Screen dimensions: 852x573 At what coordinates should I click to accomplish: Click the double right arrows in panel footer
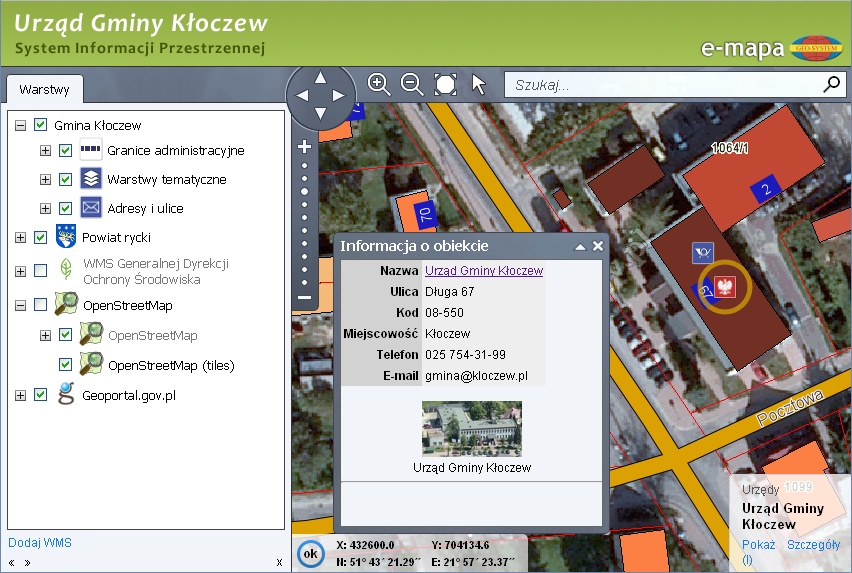(x=27, y=563)
